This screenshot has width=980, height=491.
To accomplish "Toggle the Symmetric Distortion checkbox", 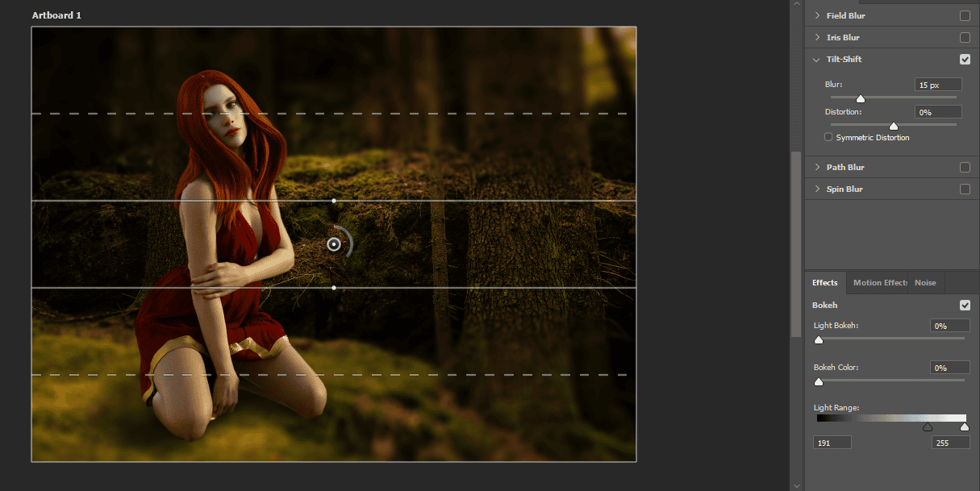I will (828, 138).
